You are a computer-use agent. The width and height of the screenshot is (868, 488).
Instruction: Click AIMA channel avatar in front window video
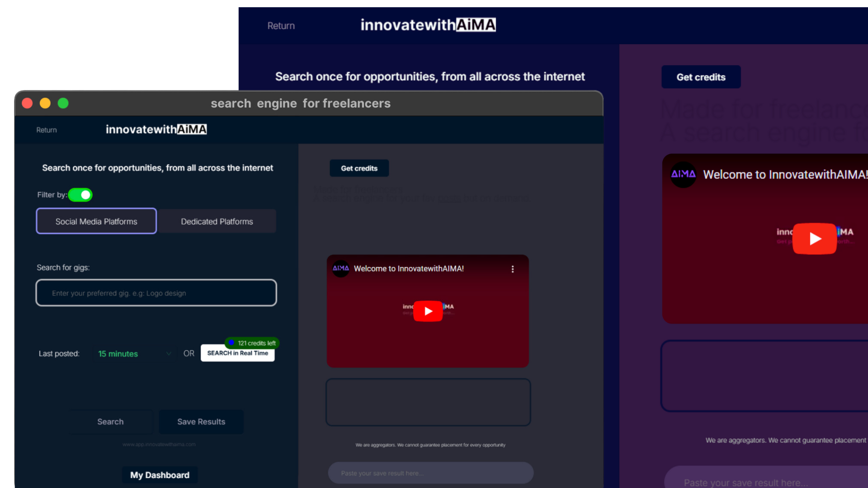pos(341,268)
